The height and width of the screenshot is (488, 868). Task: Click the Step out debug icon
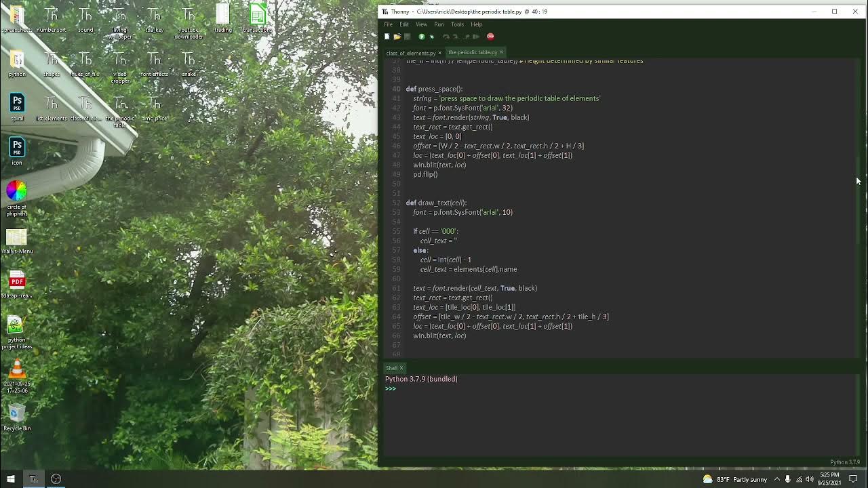(465, 37)
